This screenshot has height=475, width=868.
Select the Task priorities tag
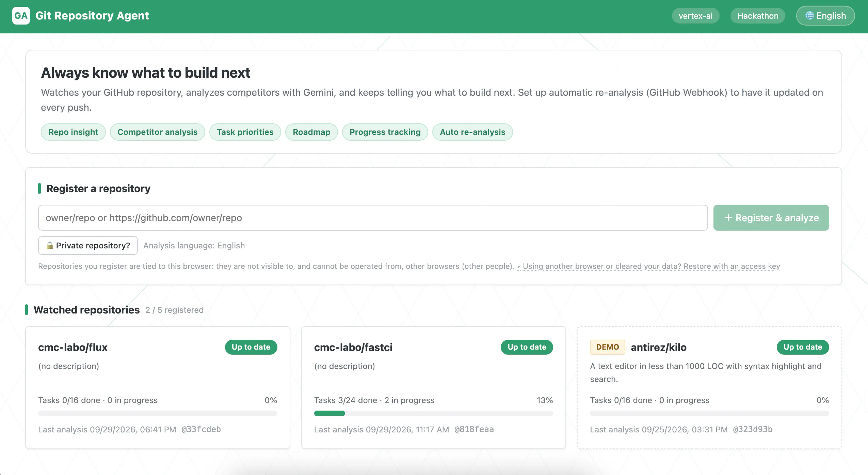tap(245, 132)
